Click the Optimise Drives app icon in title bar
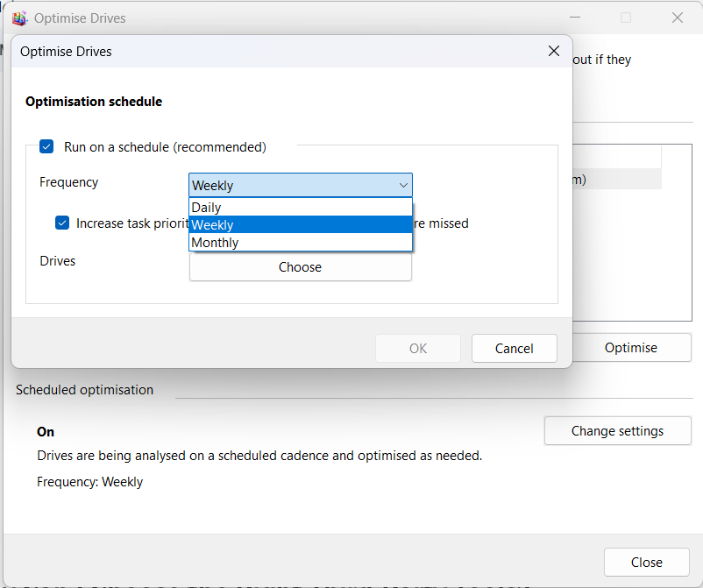 tap(19, 18)
